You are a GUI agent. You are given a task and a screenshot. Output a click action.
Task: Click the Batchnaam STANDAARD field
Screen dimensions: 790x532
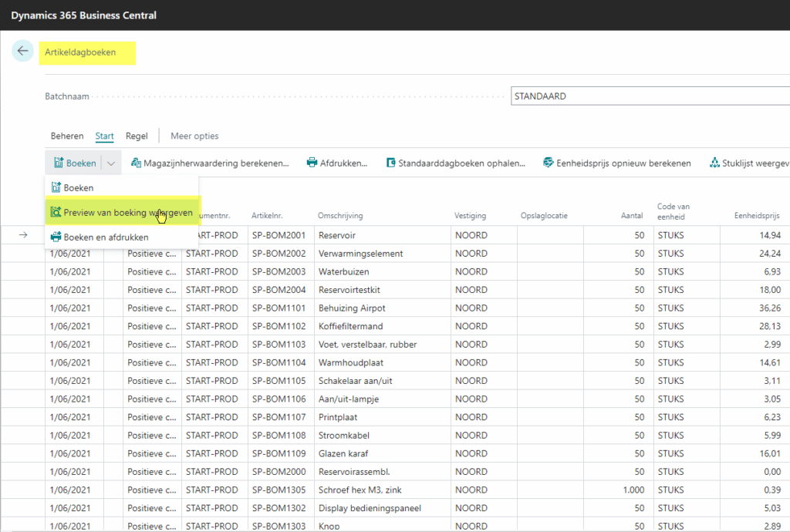pos(648,96)
